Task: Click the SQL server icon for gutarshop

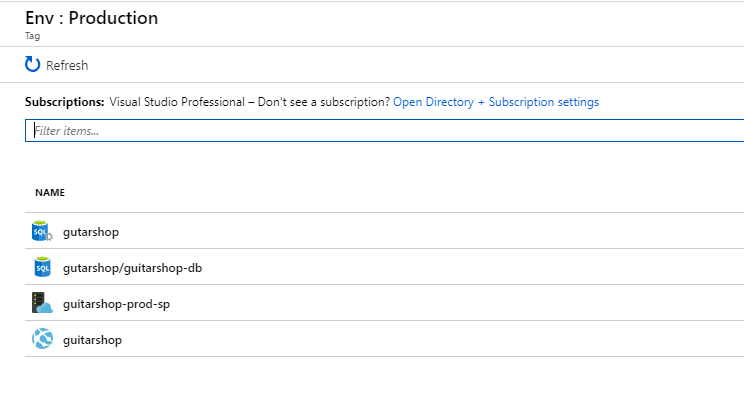Action: tap(42, 231)
